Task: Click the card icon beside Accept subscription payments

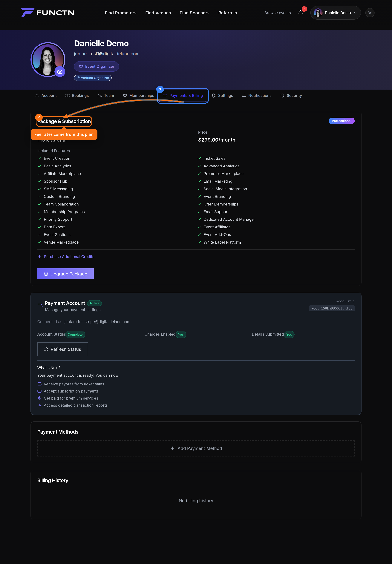Action: click(x=39, y=391)
